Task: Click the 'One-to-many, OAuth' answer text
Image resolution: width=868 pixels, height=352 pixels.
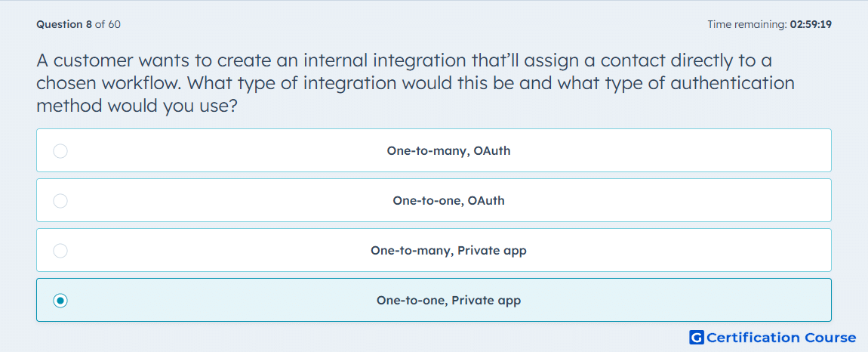Action: point(448,151)
